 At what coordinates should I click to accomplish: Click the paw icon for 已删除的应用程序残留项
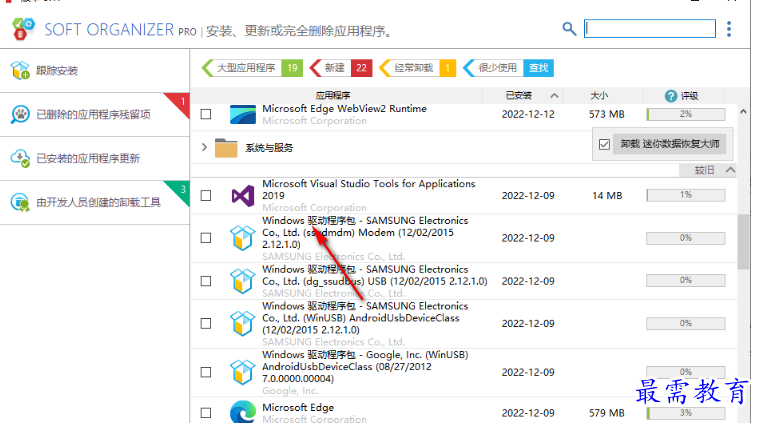20,114
